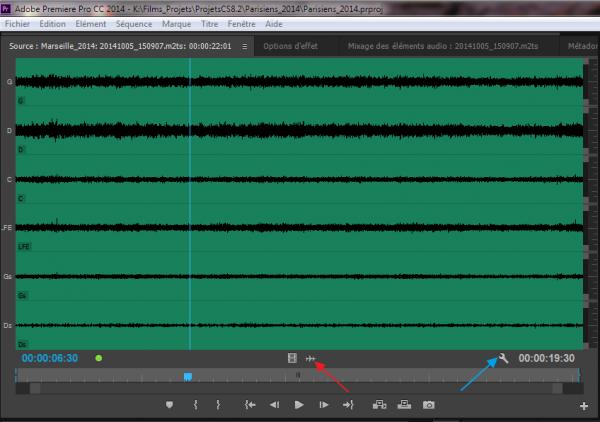Click the Drag Video Only filmstrip icon
The image size is (600, 422).
[x=292, y=357]
